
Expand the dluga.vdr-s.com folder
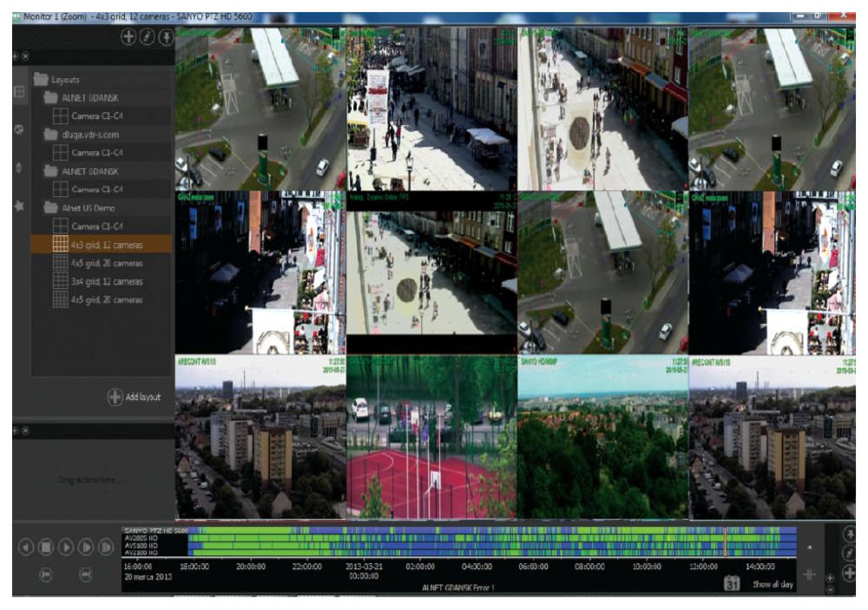[50, 134]
